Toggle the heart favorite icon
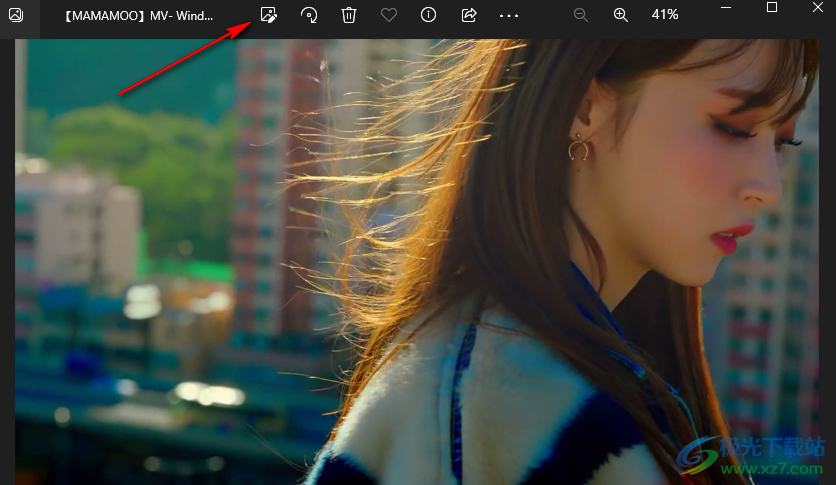Viewport: 836px width, 485px height. coord(389,15)
